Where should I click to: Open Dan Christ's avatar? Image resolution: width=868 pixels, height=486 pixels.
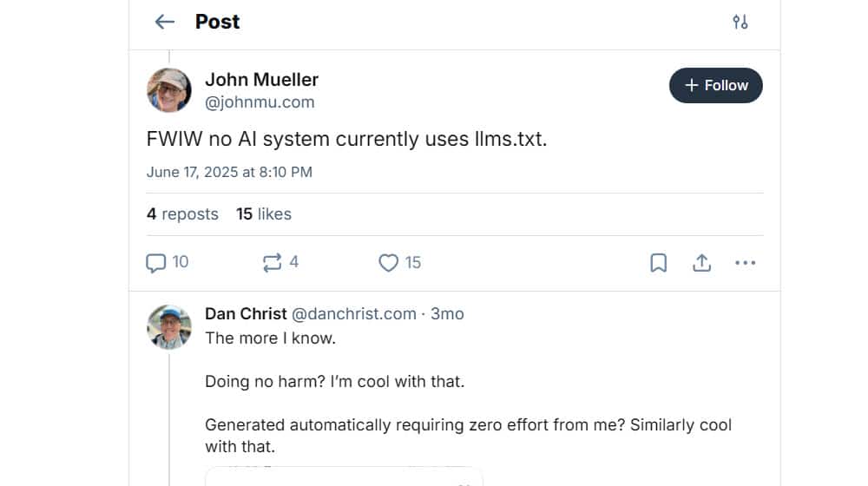tap(169, 327)
